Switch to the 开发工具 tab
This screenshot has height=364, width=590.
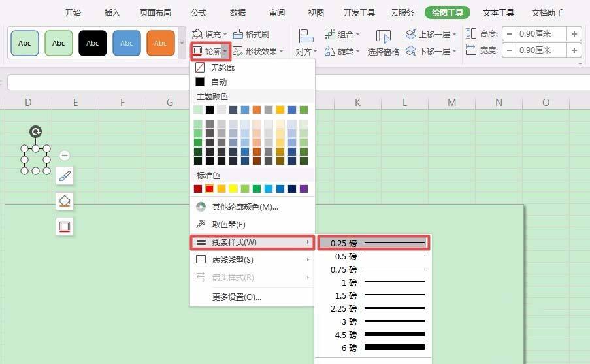[x=359, y=13]
